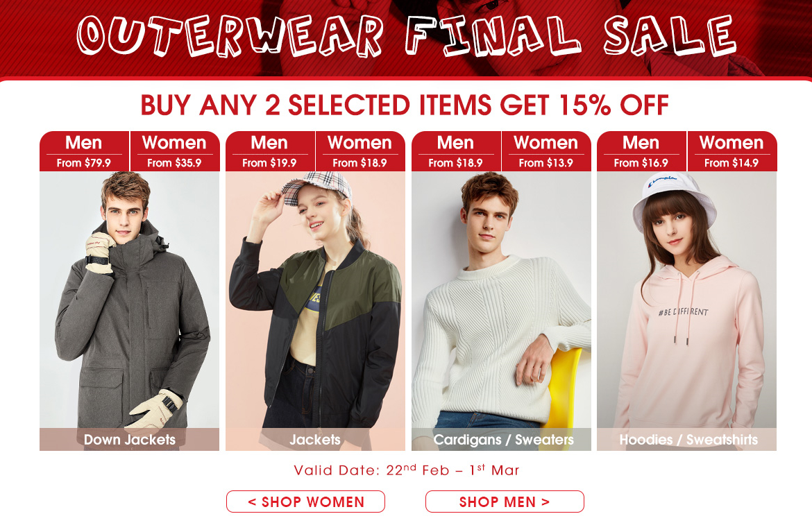812x523 pixels.
Task: Click the Hoodies / Sweatshirts caption
Action: point(688,440)
